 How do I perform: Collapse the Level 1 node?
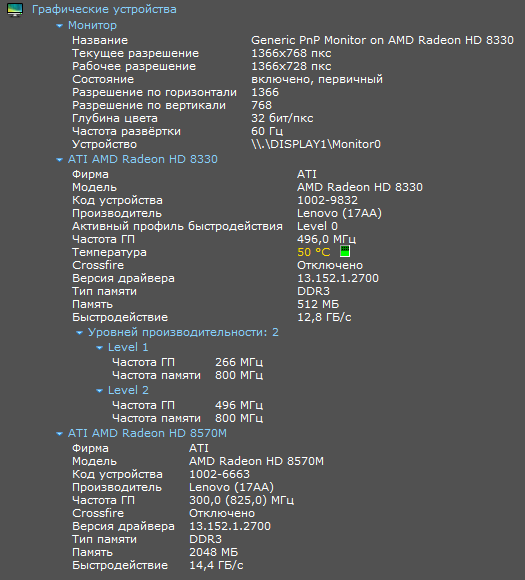coord(99,348)
